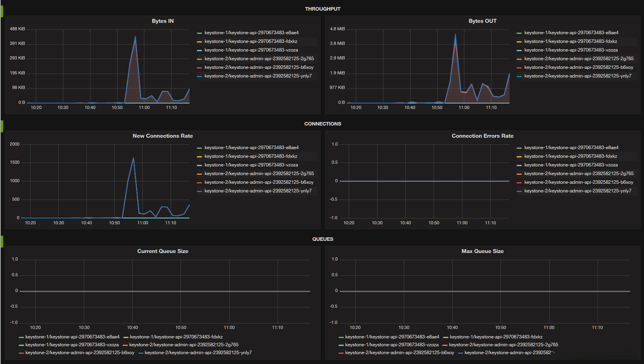The width and height of the screenshot is (644, 364).
Task: Click fdxkz yellow color line in Bytes OUT legend
Action: click(519, 42)
